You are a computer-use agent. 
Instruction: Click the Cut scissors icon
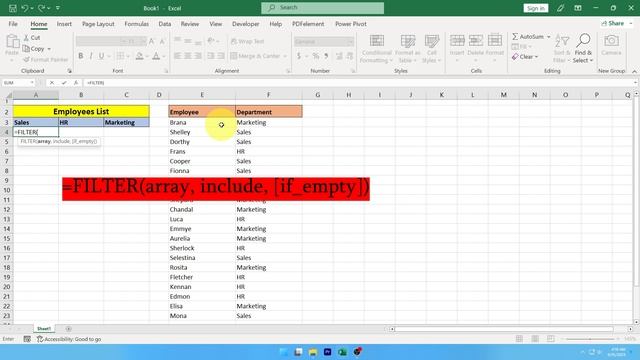(27, 38)
